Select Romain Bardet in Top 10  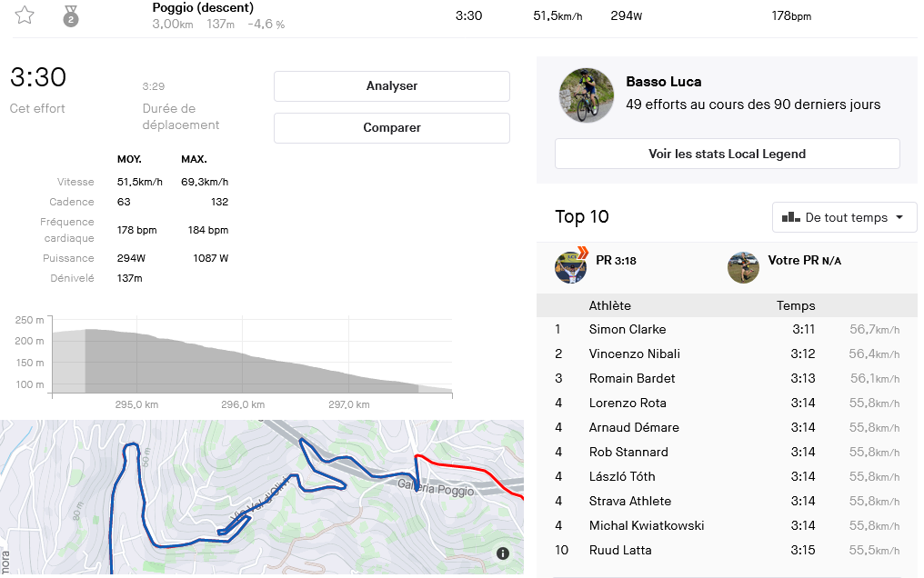tap(632, 378)
